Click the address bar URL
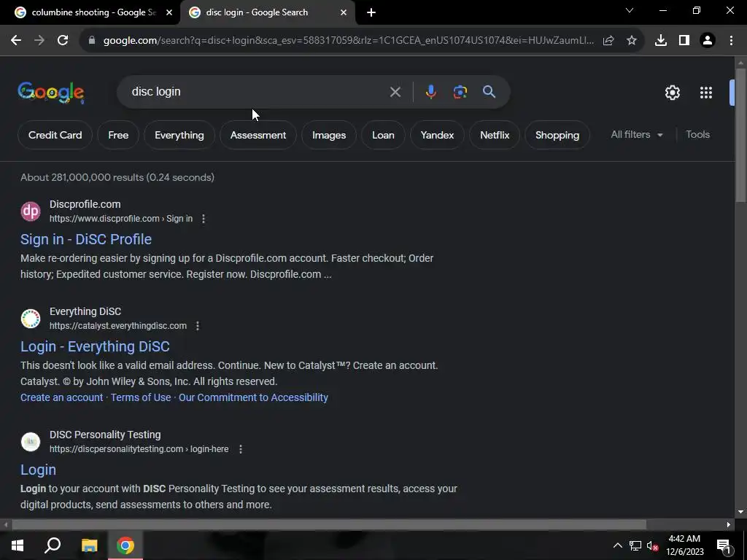The width and height of the screenshot is (747, 560). click(x=348, y=41)
